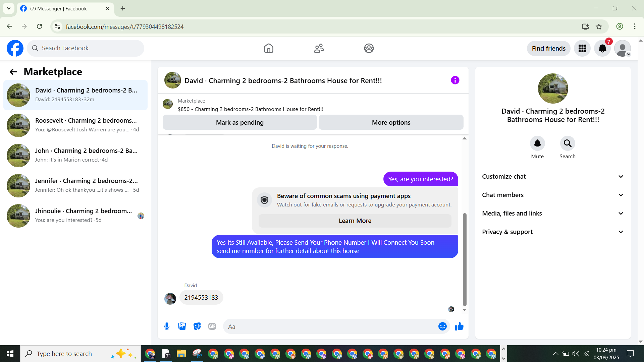Image resolution: width=644 pixels, height=362 pixels.
Task: Choose a sticker icon
Action: point(197,326)
